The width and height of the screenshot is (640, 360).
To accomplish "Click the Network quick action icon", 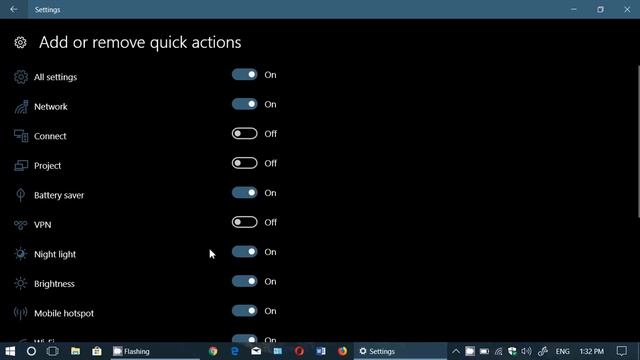I will tap(21, 107).
